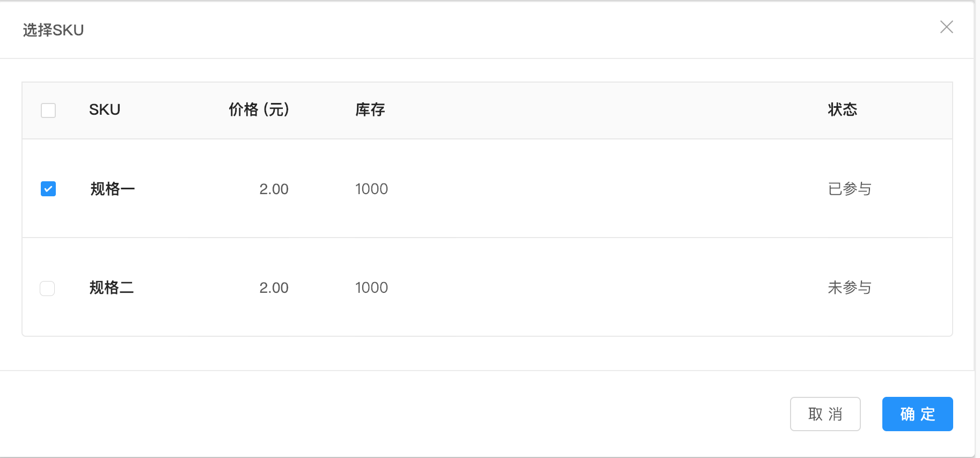Close the 选择SKU dialog with the X icon
Screen dimensions: 980x458
(947, 27)
